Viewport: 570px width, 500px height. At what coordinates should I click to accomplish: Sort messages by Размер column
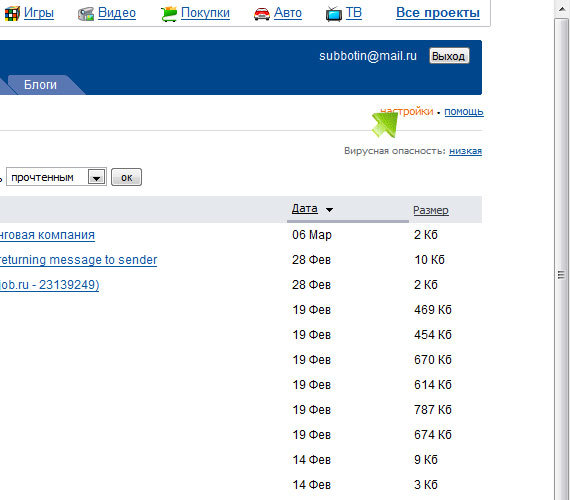(x=431, y=210)
